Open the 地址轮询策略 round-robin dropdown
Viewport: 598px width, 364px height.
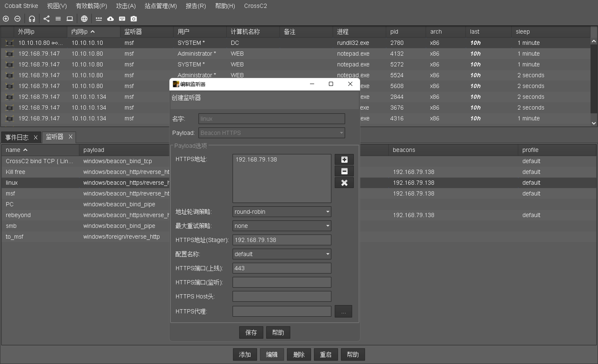[282, 212]
